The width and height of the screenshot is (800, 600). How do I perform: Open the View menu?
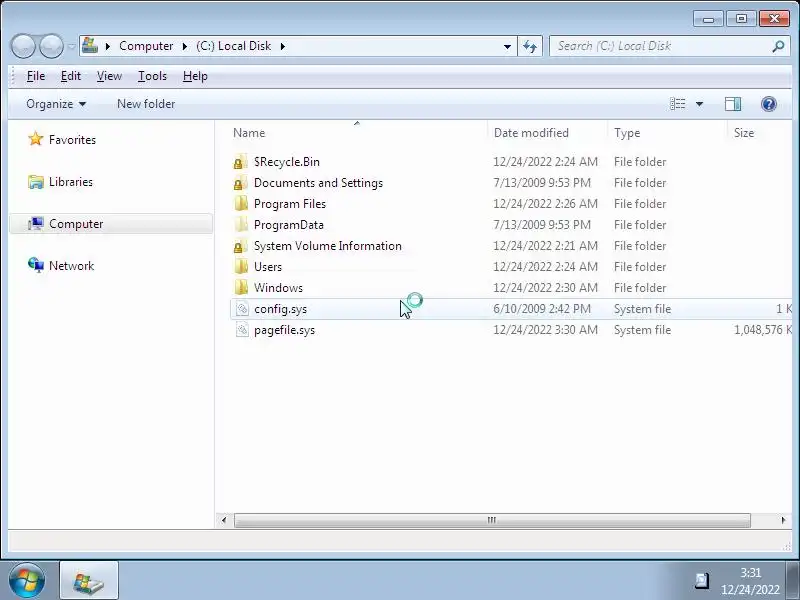click(x=109, y=76)
